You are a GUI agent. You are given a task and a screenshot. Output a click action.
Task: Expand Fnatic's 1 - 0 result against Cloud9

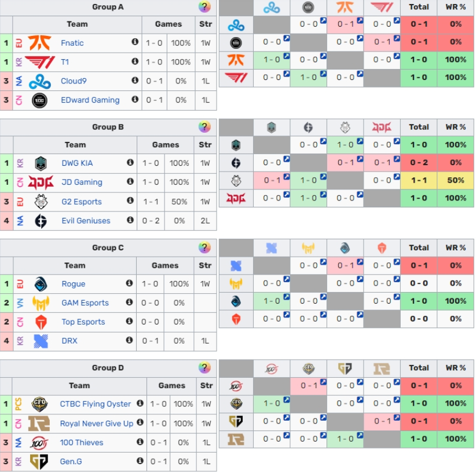(x=285, y=56)
